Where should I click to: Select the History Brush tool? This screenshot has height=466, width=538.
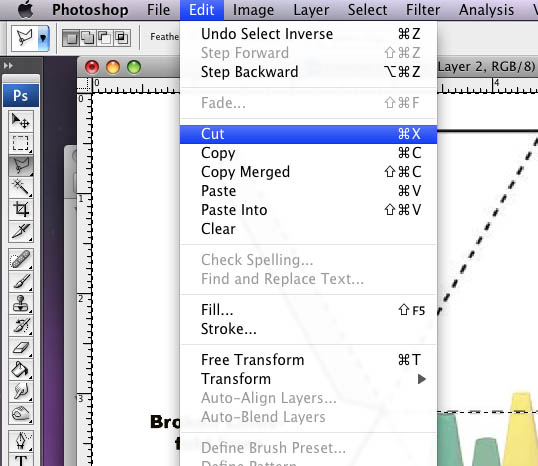click(x=21, y=325)
